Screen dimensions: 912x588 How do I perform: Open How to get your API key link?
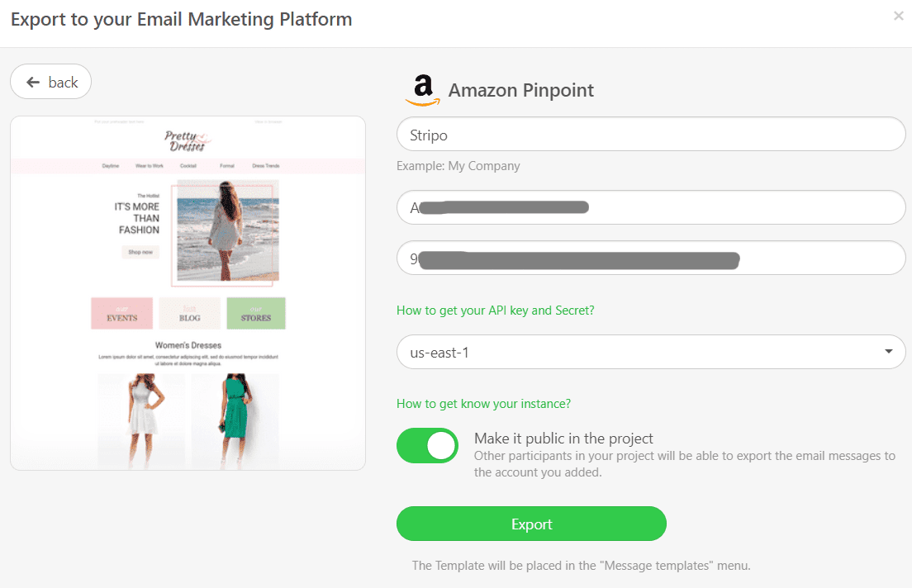coord(495,311)
